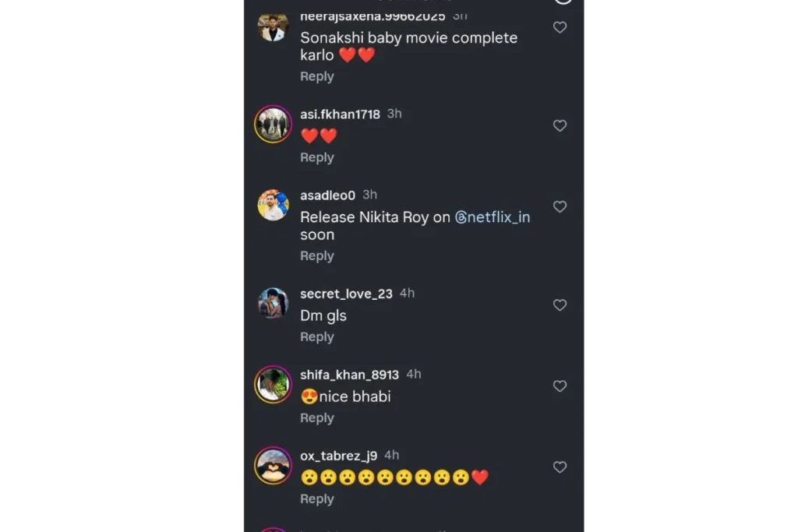Open the asadleo0 username link

point(327,196)
